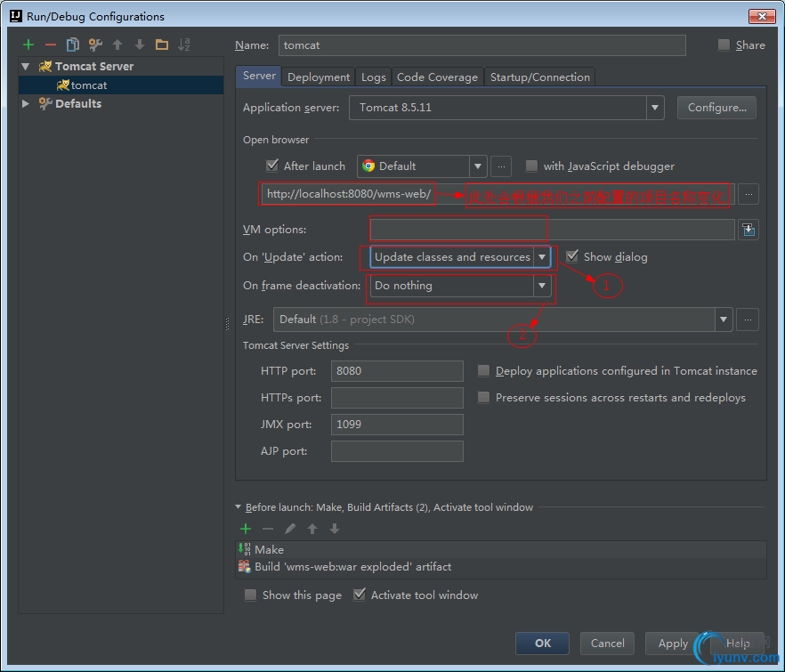Image resolution: width=785 pixels, height=672 pixels.
Task: Click the Configure... button
Action: click(716, 108)
